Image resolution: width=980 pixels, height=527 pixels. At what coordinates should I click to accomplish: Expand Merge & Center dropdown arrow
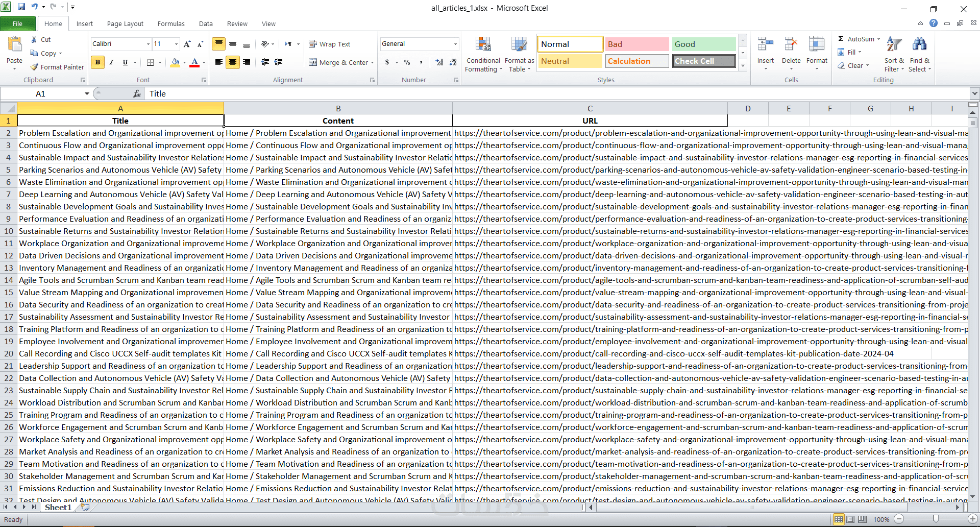[372, 63]
